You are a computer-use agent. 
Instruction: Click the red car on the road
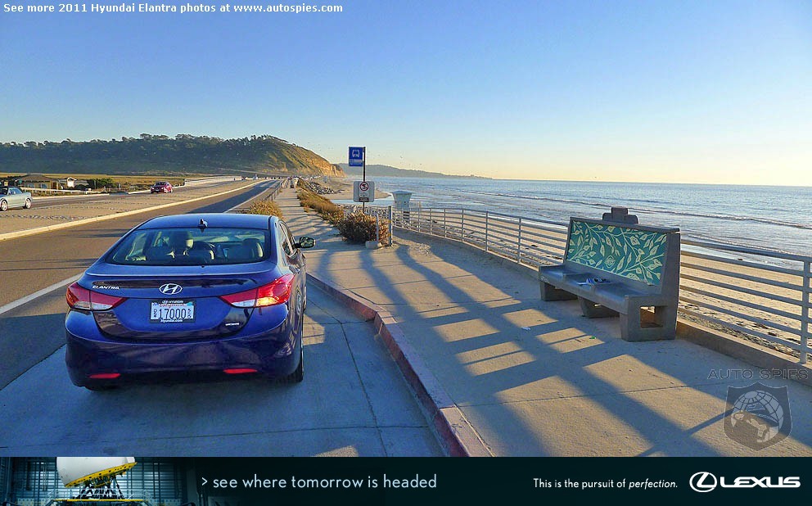pyautogui.click(x=161, y=187)
